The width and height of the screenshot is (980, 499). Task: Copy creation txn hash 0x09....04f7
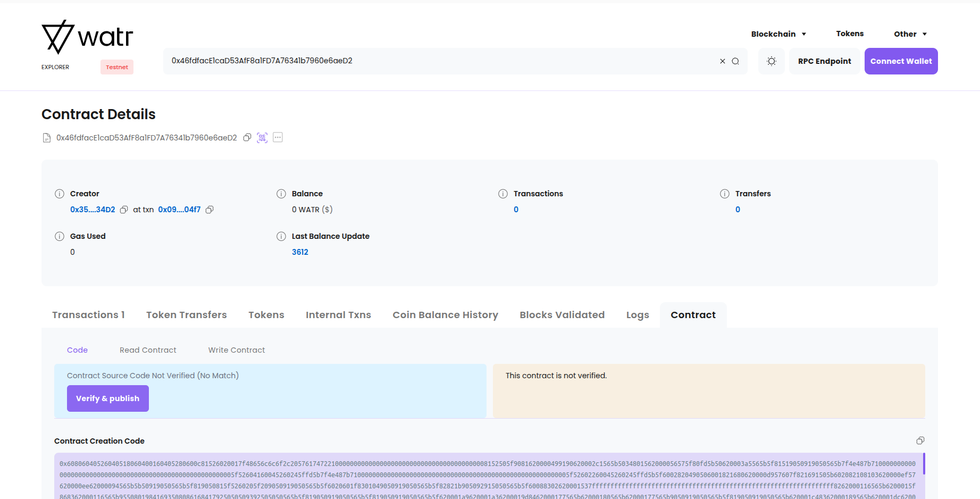(210, 210)
